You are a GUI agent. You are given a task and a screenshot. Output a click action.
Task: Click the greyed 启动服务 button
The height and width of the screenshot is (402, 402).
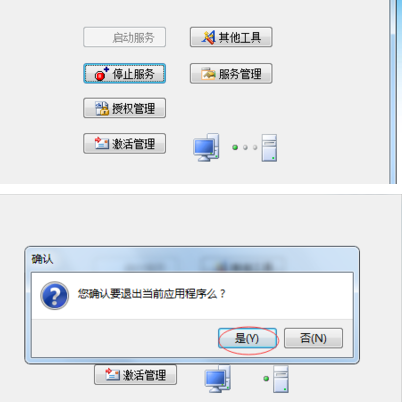pyautogui.click(x=124, y=37)
